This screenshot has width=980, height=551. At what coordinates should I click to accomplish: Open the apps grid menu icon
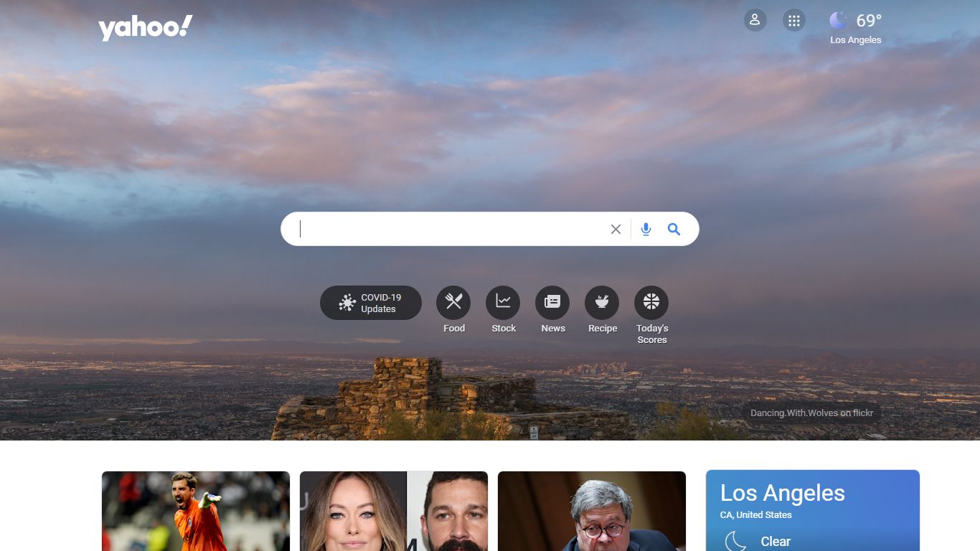[793, 20]
